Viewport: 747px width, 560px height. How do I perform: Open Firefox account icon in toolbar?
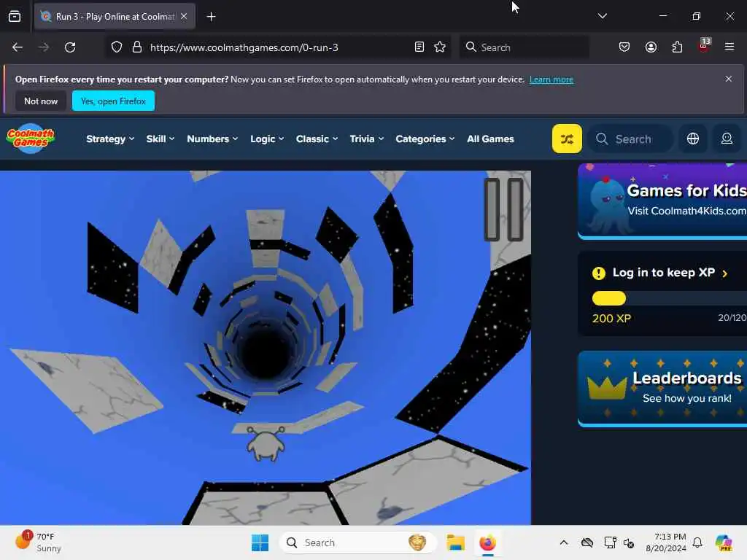[651, 47]
